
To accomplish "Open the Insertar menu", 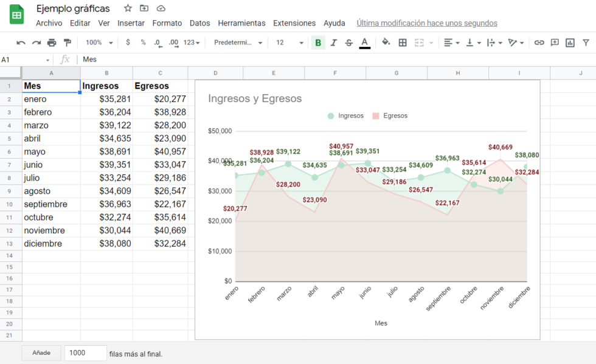I will click(x=131, y=23).
